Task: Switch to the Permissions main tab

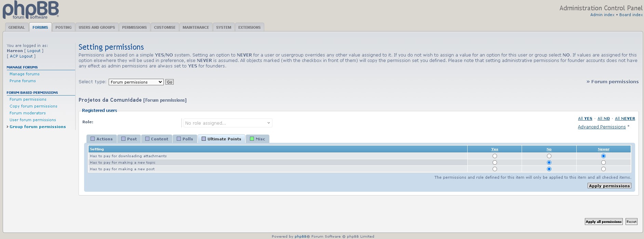Action: click(134, 27)
